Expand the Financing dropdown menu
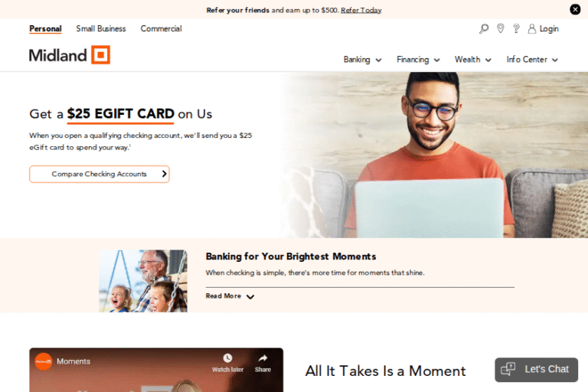Screen dimensions: 588x392 [418, 60]
